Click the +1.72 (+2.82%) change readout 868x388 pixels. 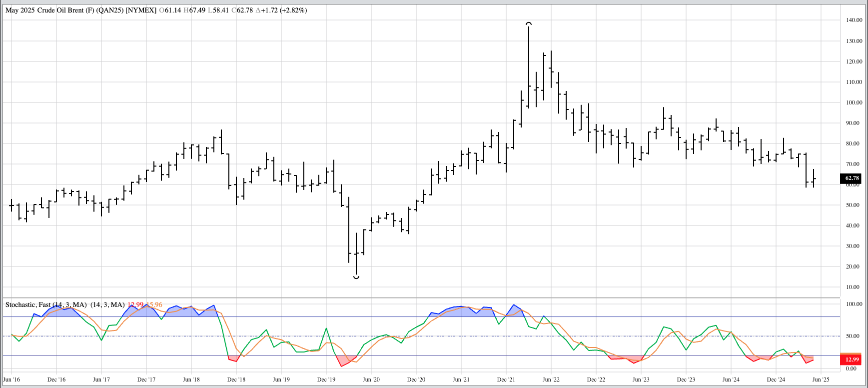point(281,10)
